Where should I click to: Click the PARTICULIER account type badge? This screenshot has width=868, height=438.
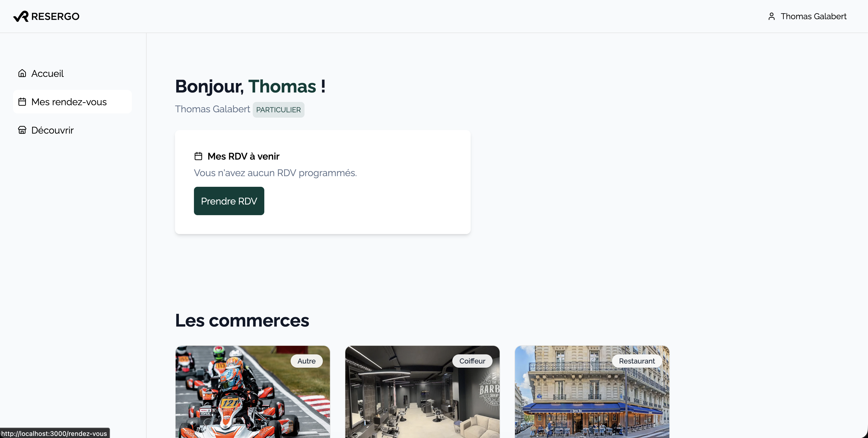(278, 110)
